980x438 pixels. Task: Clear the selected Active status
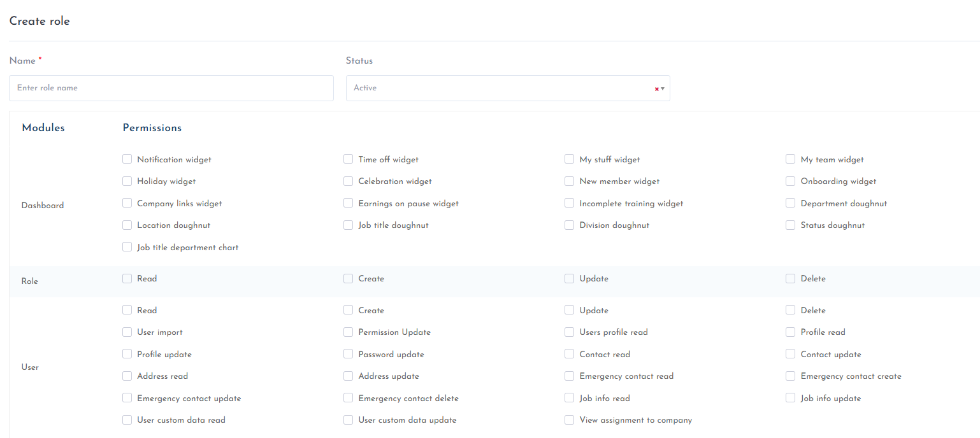(x=656, y=89)
